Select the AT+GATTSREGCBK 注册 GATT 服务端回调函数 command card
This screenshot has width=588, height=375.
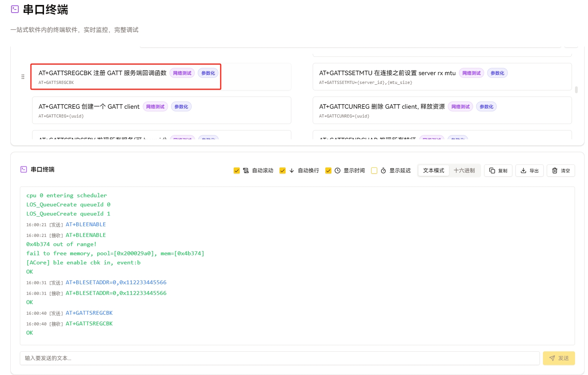pos(162,77)
